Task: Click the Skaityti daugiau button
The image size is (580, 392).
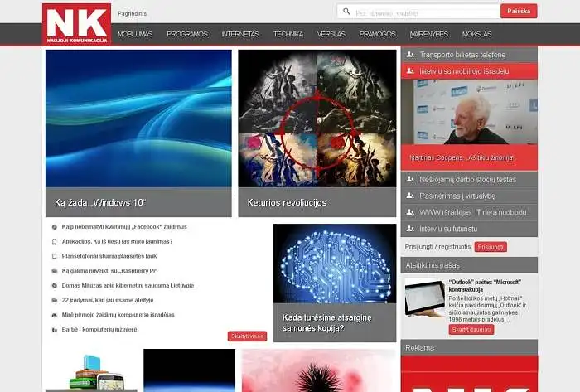Action: (x=471, y=329)
